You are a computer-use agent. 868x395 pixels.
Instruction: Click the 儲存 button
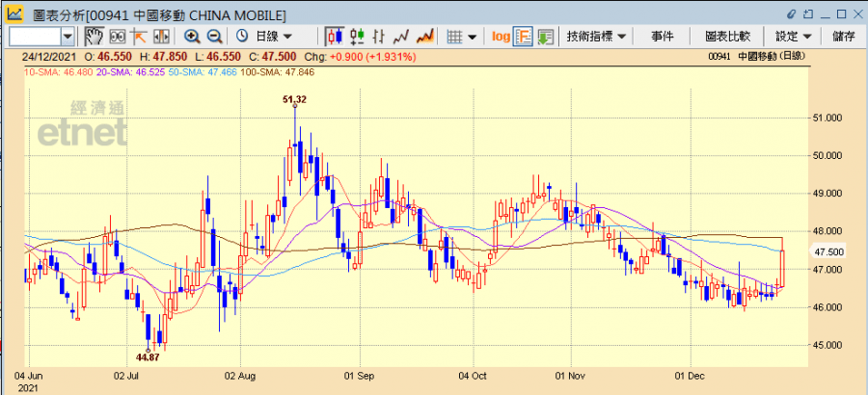click(x=843, y=37)
